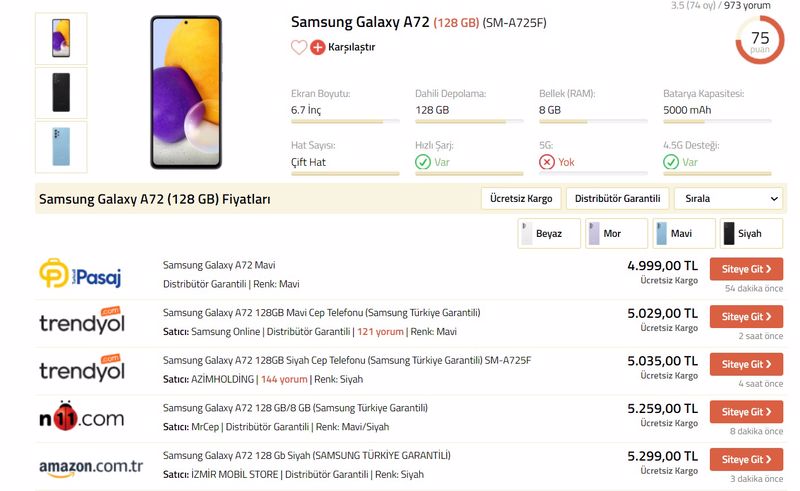
Task: Open the amazon.com.tr store logo
Action: point(91,468)
